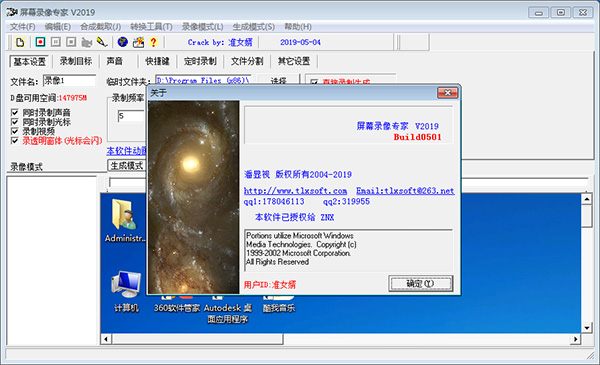Select the pen annotation toolbar icon
Screen dimensions: 600x365
102,42
